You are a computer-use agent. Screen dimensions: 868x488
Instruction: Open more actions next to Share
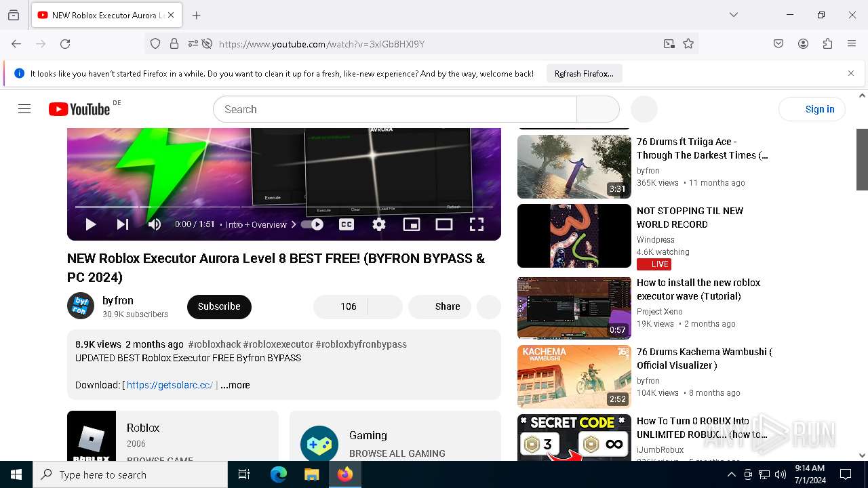(x=489, y=306)
